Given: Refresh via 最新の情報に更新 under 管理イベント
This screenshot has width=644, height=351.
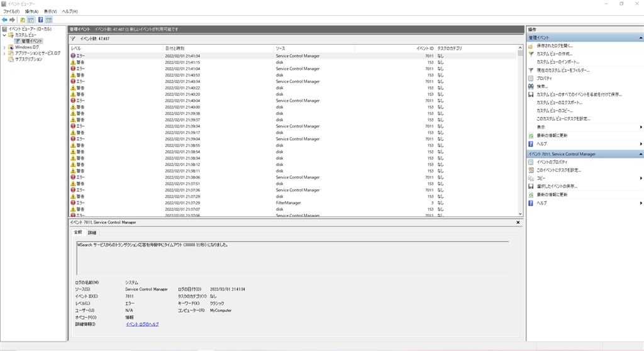Looking at the screenshot, I should pos(552,135).
